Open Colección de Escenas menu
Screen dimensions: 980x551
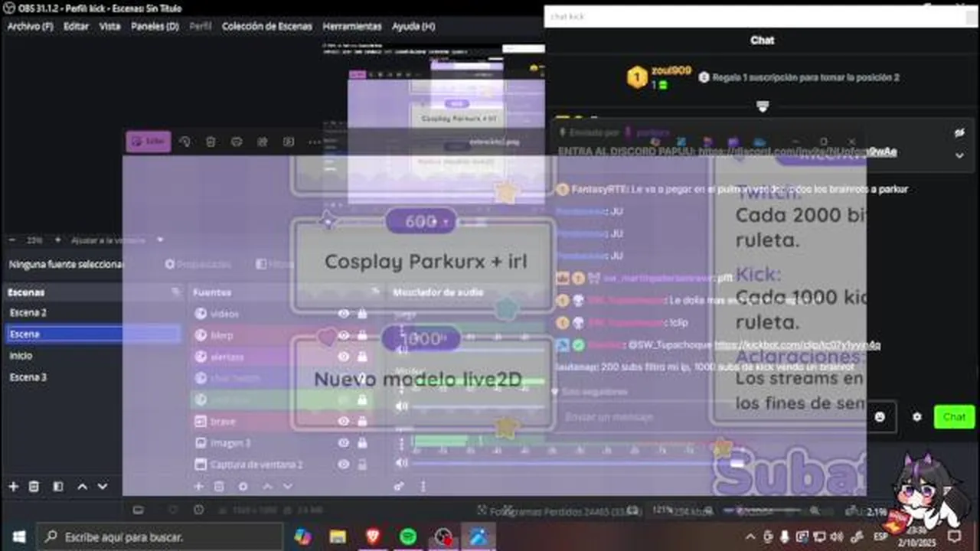(x=267, y=26)
